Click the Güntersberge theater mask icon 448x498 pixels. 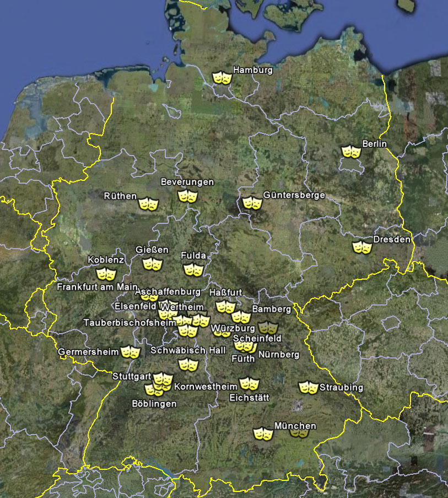point(252,204)
